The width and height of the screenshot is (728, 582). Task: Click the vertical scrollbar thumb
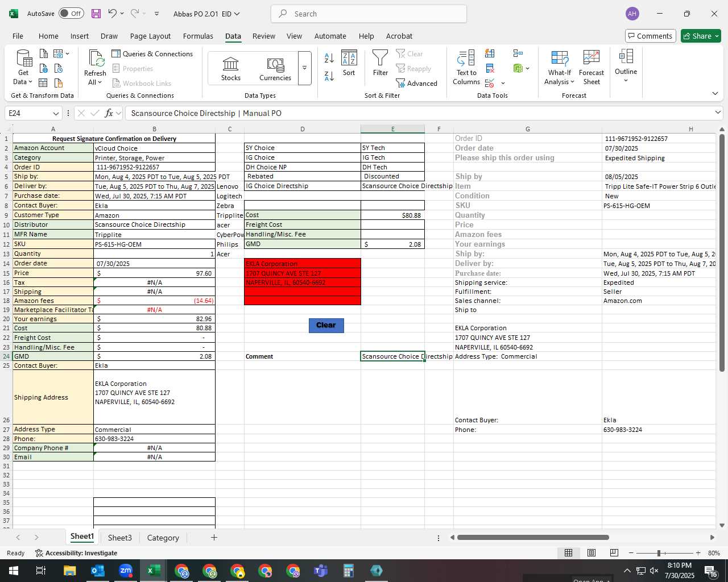point(722,253)
